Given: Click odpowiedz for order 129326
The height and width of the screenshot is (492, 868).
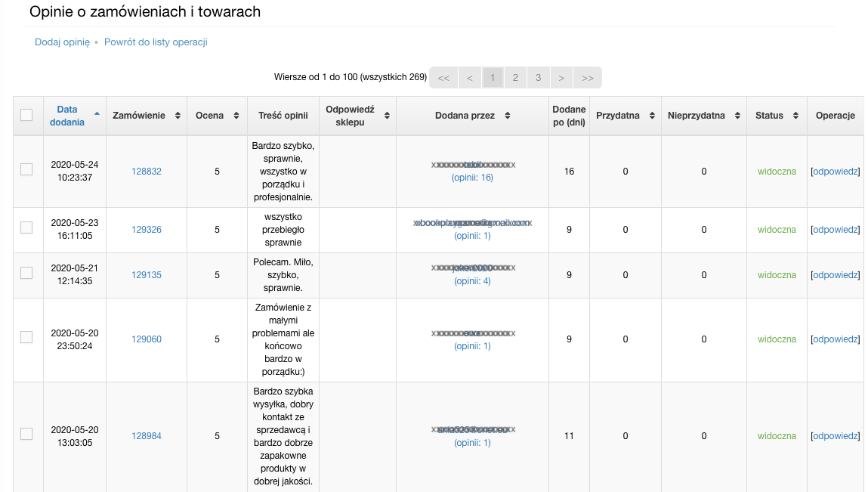Looking at the screenshot, I should (x=836, y=230).
